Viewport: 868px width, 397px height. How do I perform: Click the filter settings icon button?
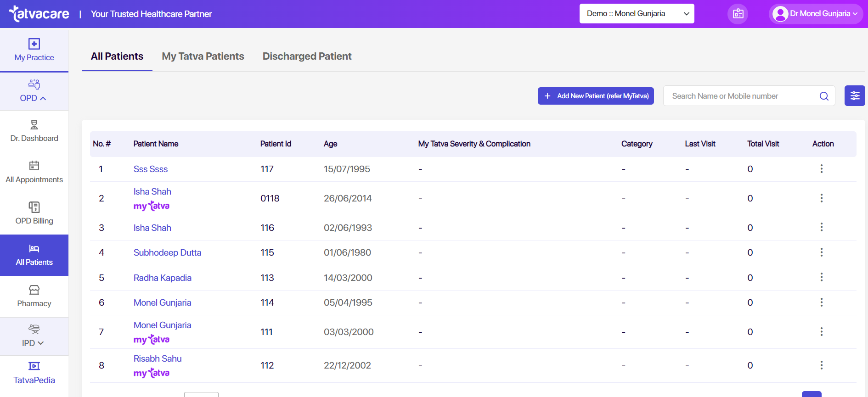[x=854, y=96]
